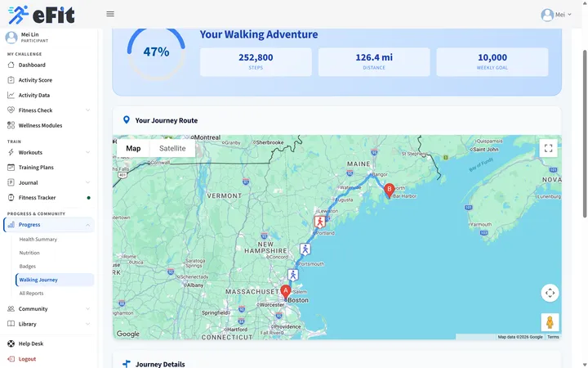Switch map to Map view
This screenshot has width=588, height=368.
pos(133,148)
